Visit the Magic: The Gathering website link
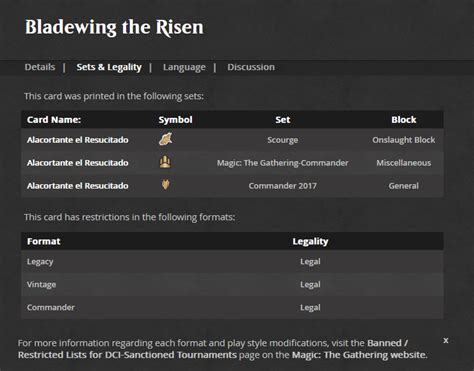474x371 pixels. pyautogui.click(x=359, y=355)
